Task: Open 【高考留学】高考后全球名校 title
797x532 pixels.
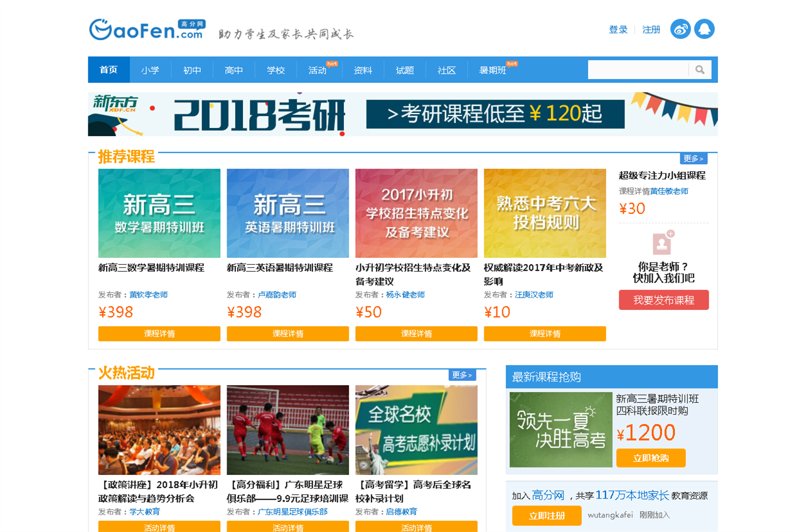Action: pyautogui.click(x=414, y=491)
